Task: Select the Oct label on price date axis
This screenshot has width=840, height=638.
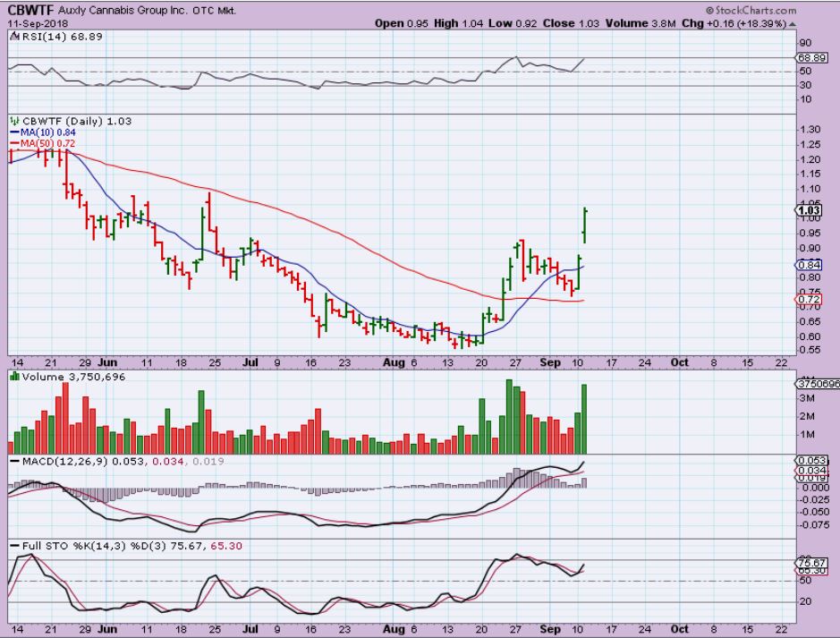Action: pos(679,364)
